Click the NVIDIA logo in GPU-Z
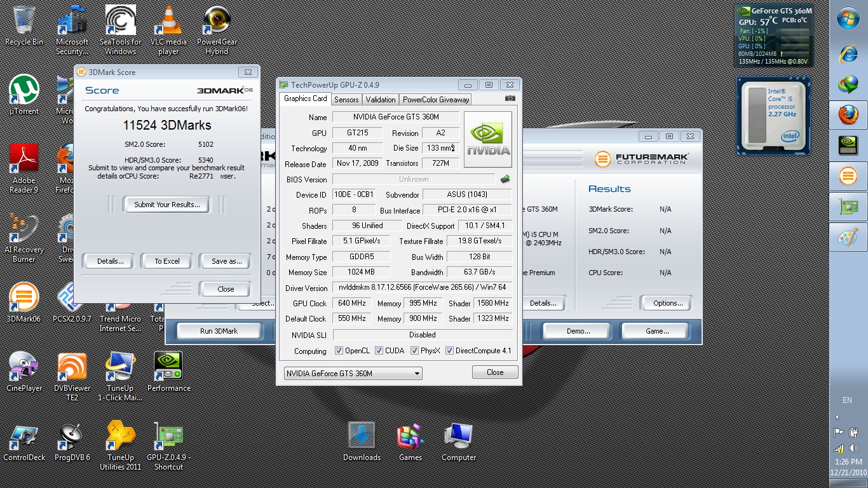This screenshot has width=868, height=488. (488, 139)
